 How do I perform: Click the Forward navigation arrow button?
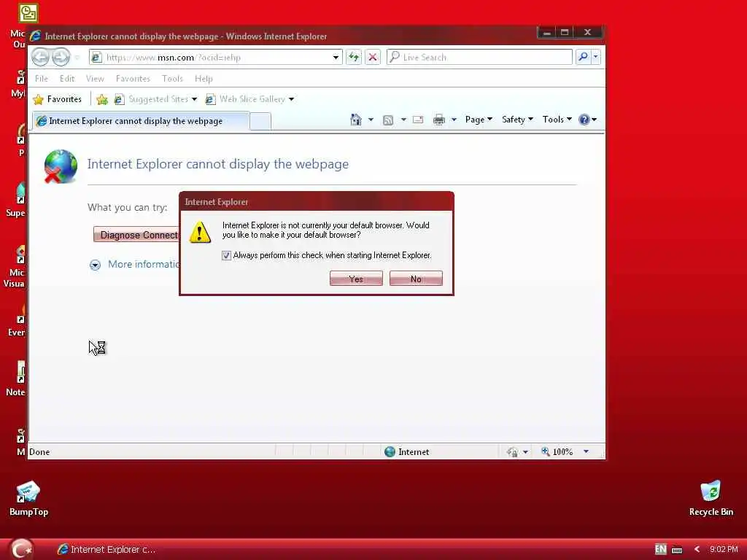tap(61, 57)
